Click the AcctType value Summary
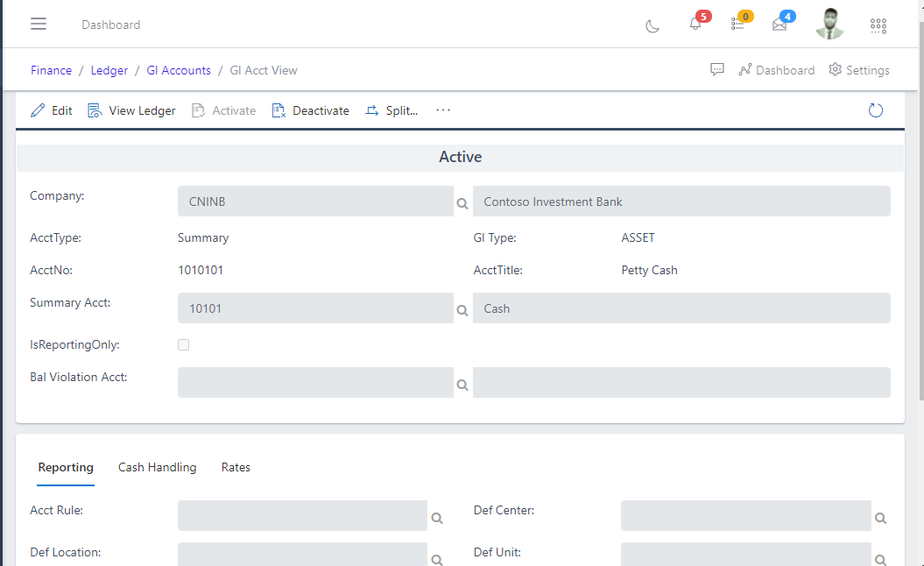Viewport: 924px width, 566px height. tap(203, 237)
